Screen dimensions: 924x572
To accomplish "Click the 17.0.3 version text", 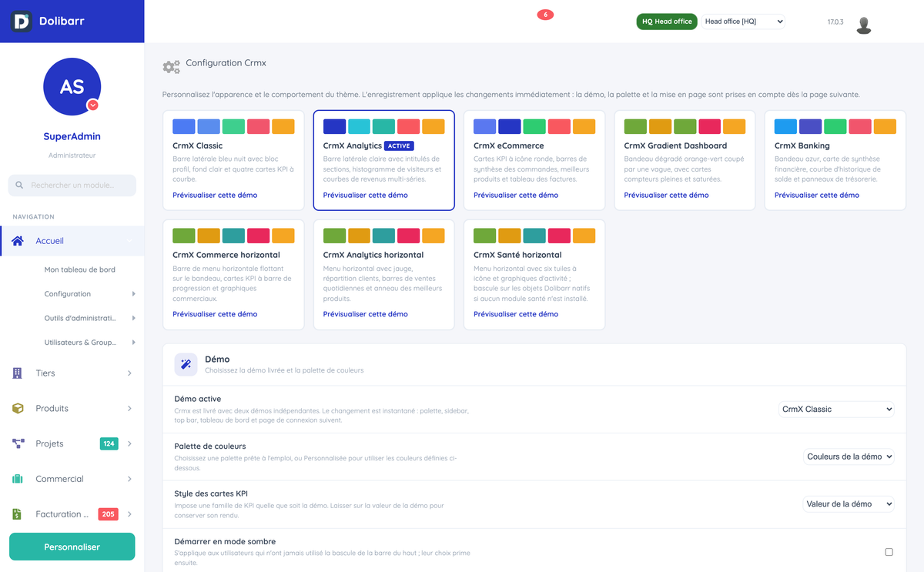I will [835, 22].
